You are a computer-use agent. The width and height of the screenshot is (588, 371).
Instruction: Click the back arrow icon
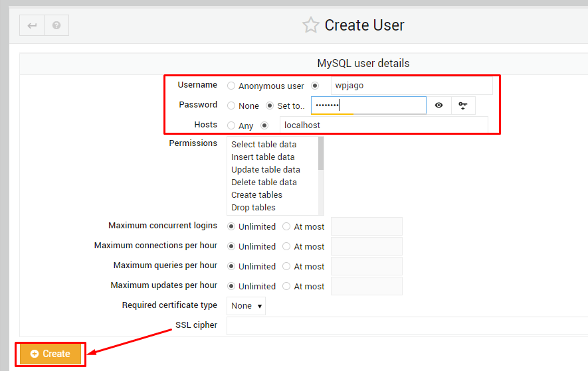click(32, 25)
